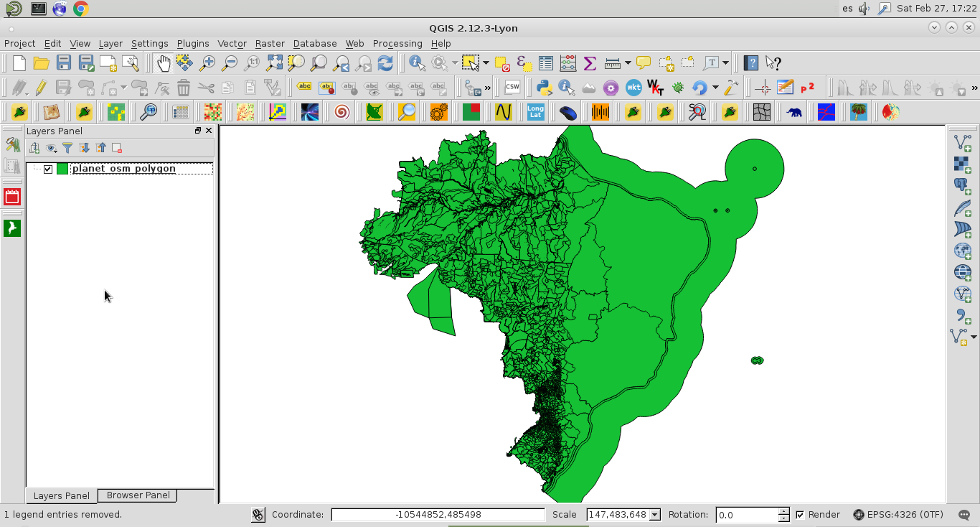Open the messages log speech icon
This screenshot has width=980, height=527.
tap(965, 515)
